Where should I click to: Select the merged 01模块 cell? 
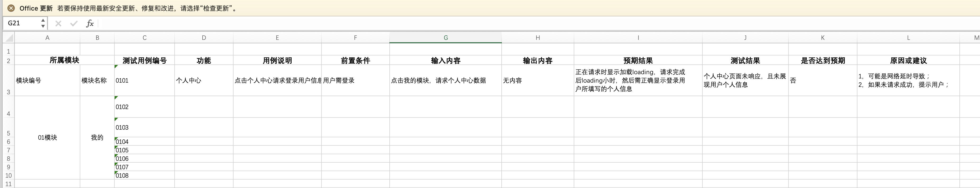tap(47, 137)
